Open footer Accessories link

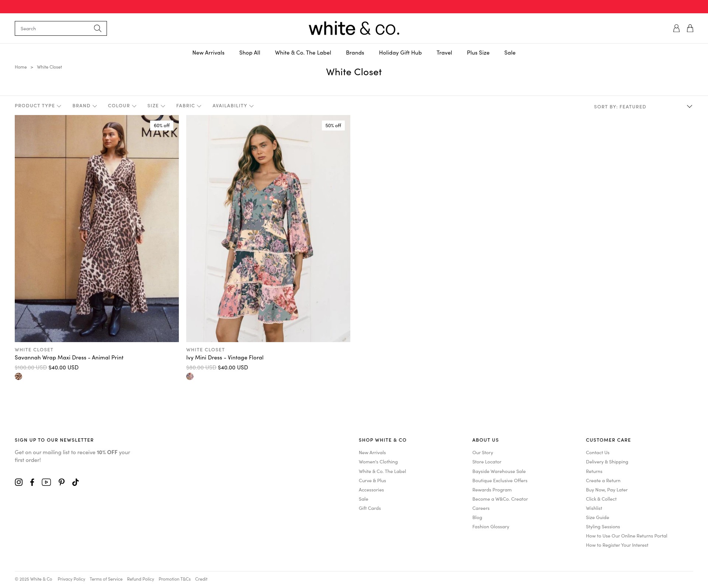[371, 490]
